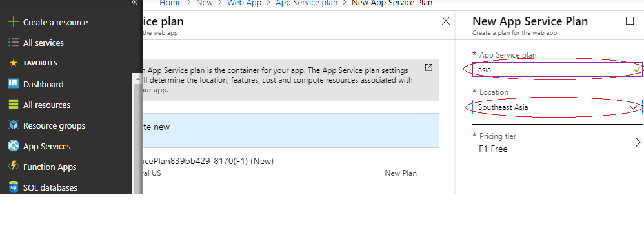
Task: Open the All services list icon
Action: 14,43
